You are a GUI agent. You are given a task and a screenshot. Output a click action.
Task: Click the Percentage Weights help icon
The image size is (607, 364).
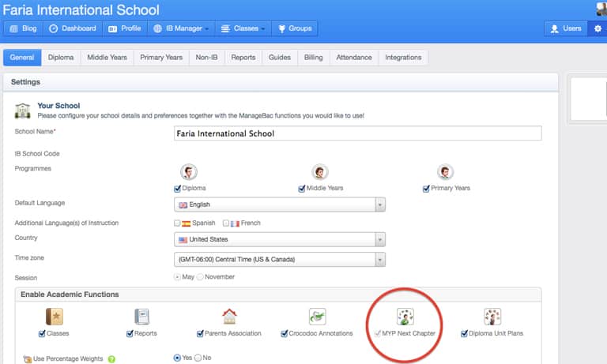point(111,359)
